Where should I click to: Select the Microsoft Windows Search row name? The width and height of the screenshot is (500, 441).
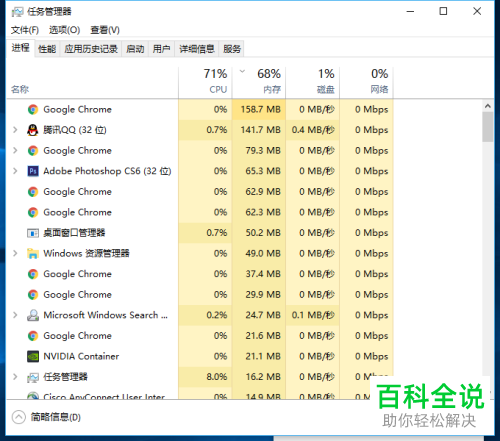pos(105,315)
